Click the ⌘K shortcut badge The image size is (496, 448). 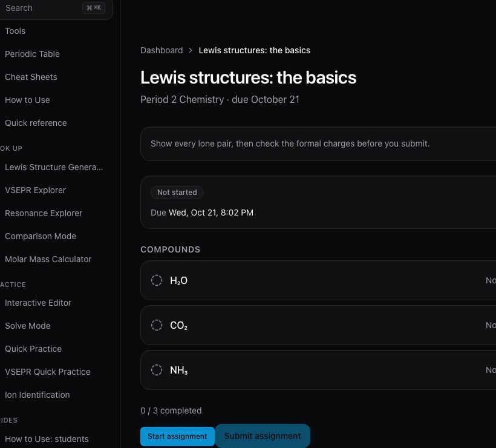pos(94,8)
